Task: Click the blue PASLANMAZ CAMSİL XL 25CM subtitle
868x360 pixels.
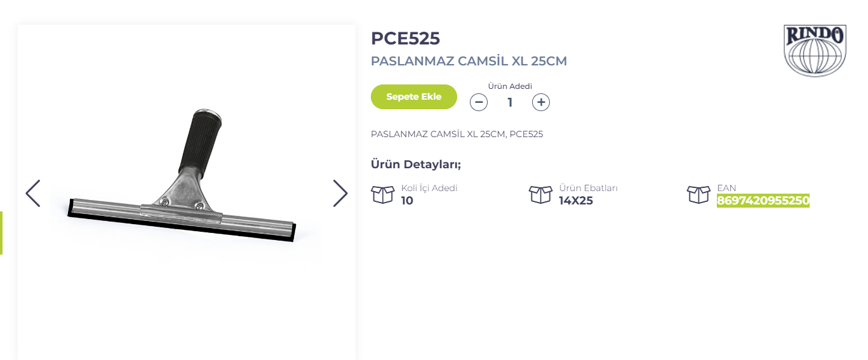Action: coord(469,62)
